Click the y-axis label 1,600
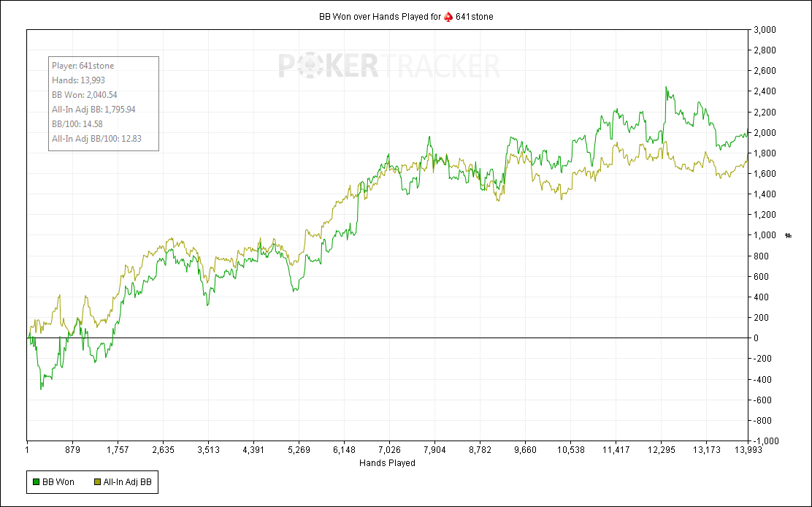 point(765,174)
